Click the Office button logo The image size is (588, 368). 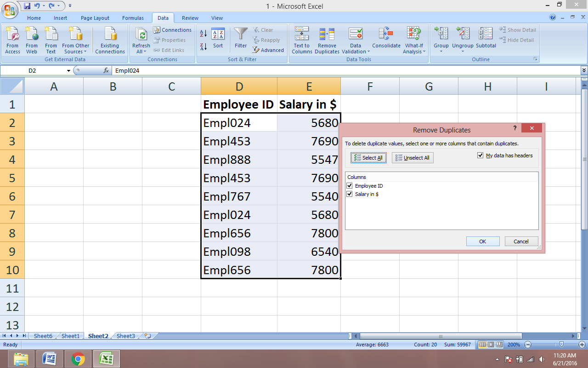tap(10, 10)
